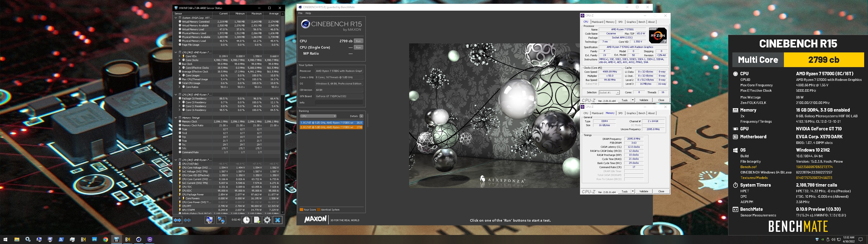Switch to Cinebench sphere taskbar icon
This screenshot has height=244, width=868.
139,240
